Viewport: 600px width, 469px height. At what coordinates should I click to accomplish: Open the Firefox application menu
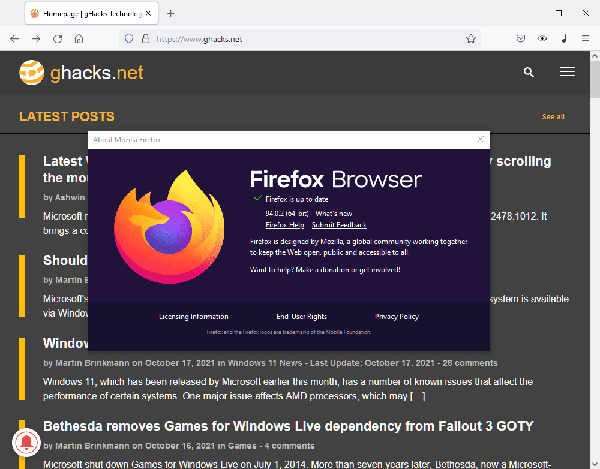(x=585, y=39)
